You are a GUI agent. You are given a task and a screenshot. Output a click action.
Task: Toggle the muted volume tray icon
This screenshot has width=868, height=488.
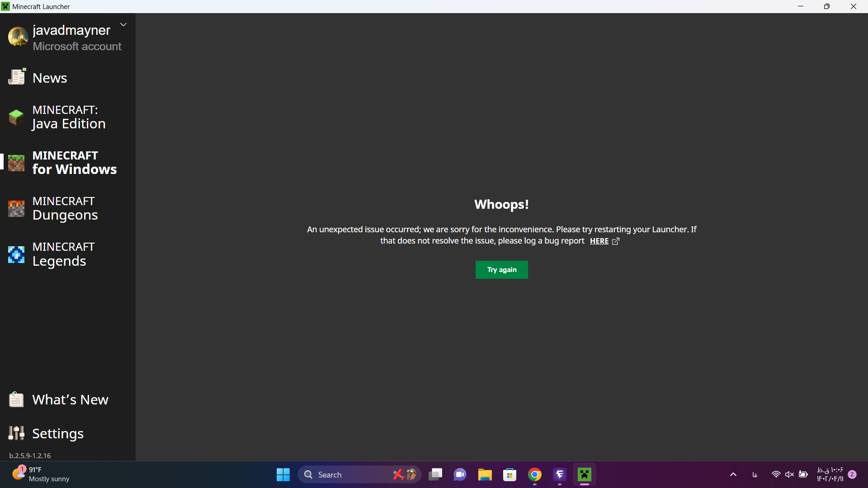[789, 474]
